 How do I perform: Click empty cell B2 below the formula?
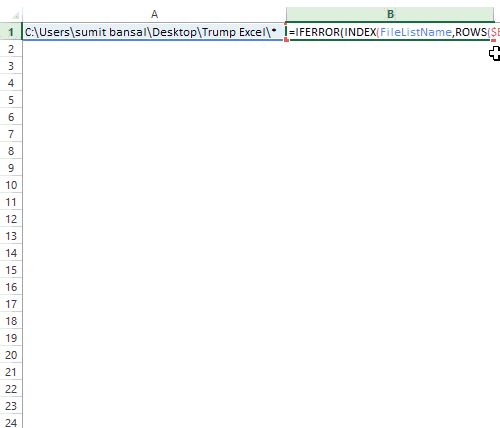390,49
